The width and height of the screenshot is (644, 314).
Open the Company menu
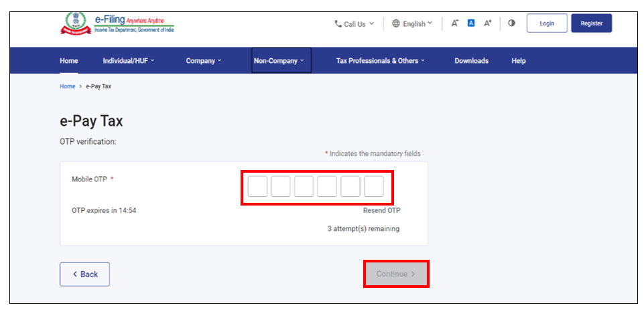[x=204, y=61]
